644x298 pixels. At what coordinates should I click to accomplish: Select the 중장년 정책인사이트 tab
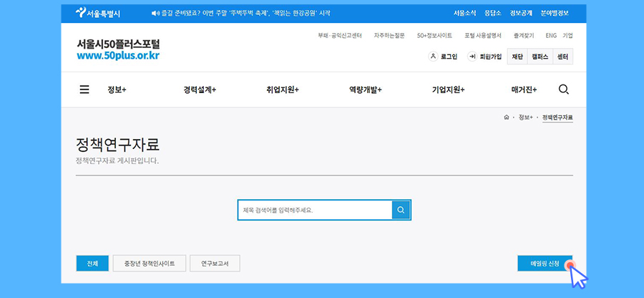150,264
